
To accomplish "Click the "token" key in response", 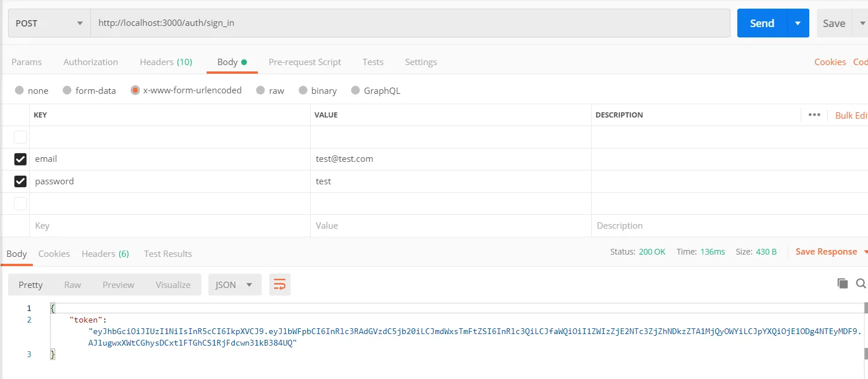I will [x=86, y=320].
